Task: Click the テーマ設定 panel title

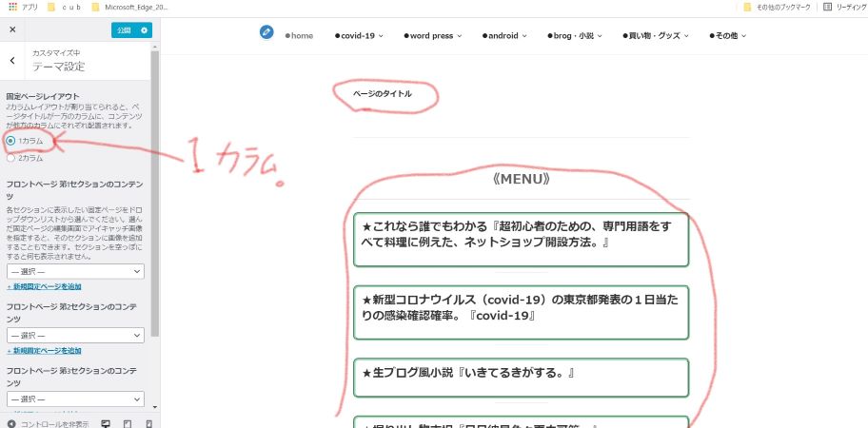Action: tap(59, 67)
